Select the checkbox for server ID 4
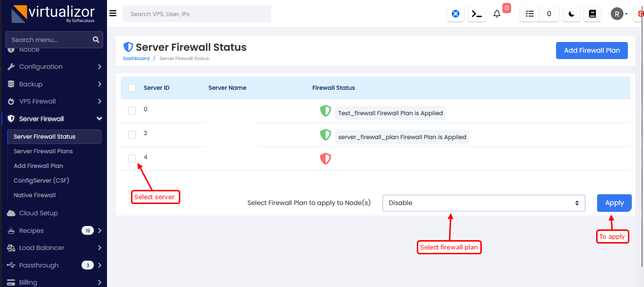 coord(132,159)
